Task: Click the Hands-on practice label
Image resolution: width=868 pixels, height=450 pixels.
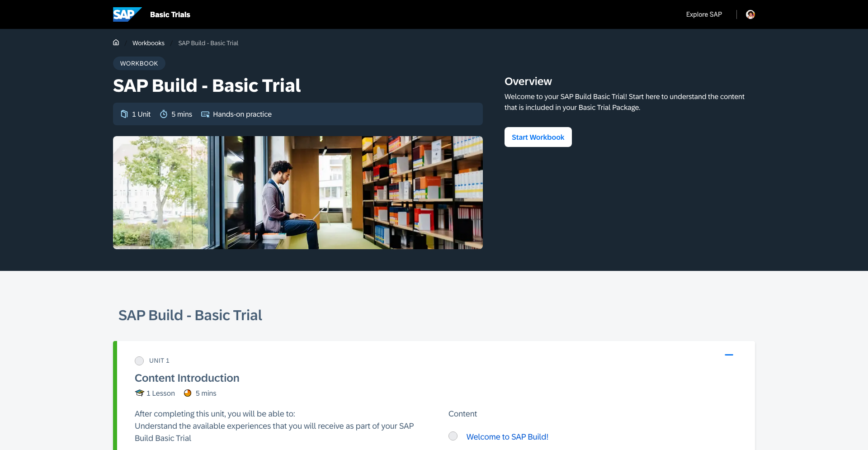Action: point(242,114)
